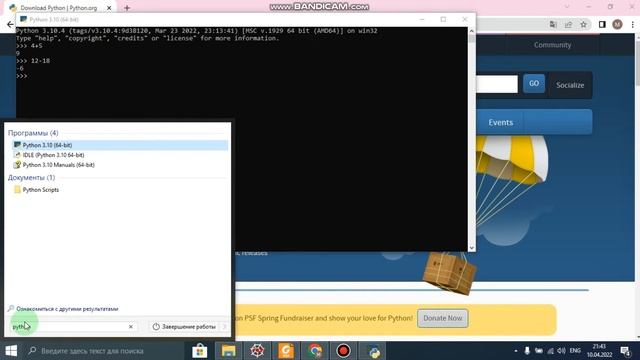Launch Python 3.10 (64-bit) from results
This screenshot has height=360, width=640.
(x=120, y=145)
